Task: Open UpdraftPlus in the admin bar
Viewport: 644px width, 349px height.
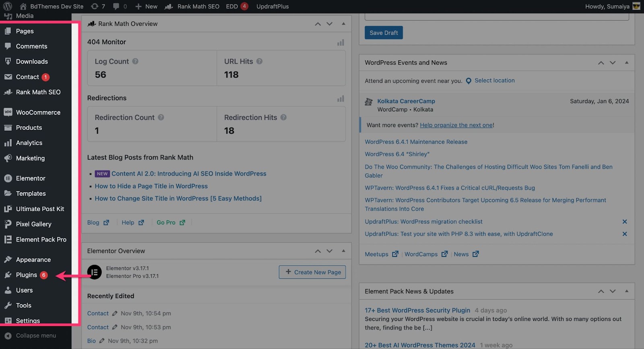Action: [x=272, y=6]
